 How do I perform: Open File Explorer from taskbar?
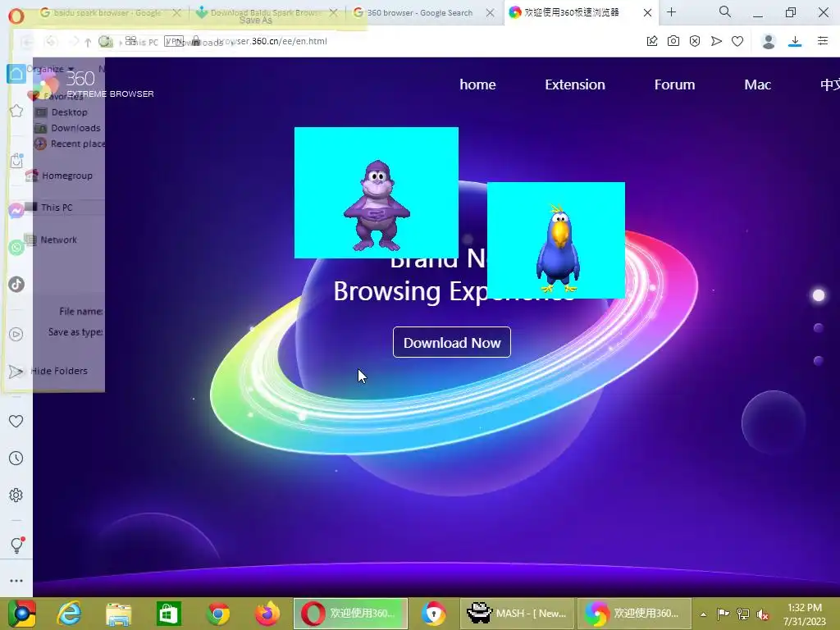tap(118, 614)
